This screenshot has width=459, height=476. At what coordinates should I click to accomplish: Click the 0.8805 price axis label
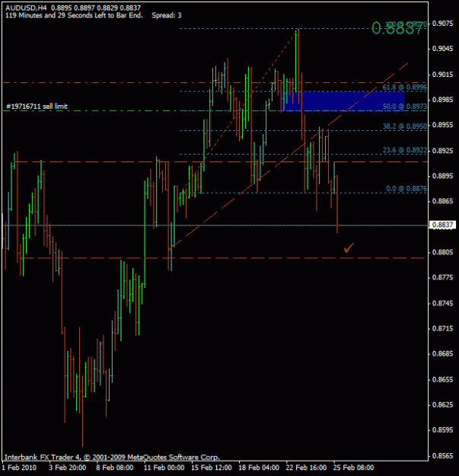[442, 252]
